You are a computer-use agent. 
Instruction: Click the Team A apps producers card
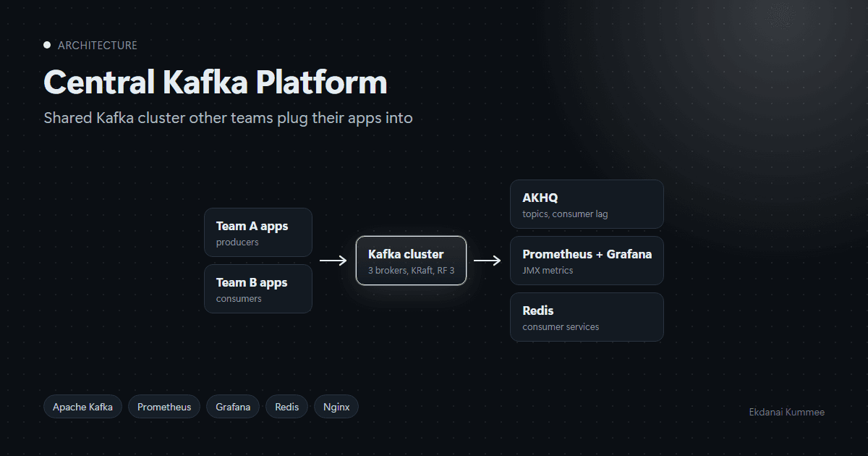[258, 232]
